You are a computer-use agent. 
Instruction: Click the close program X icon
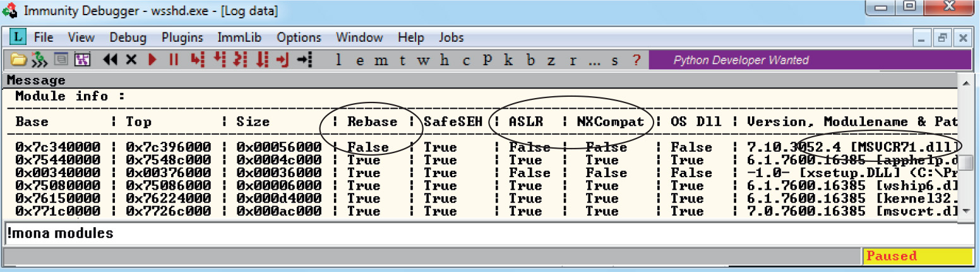point(131,60)
